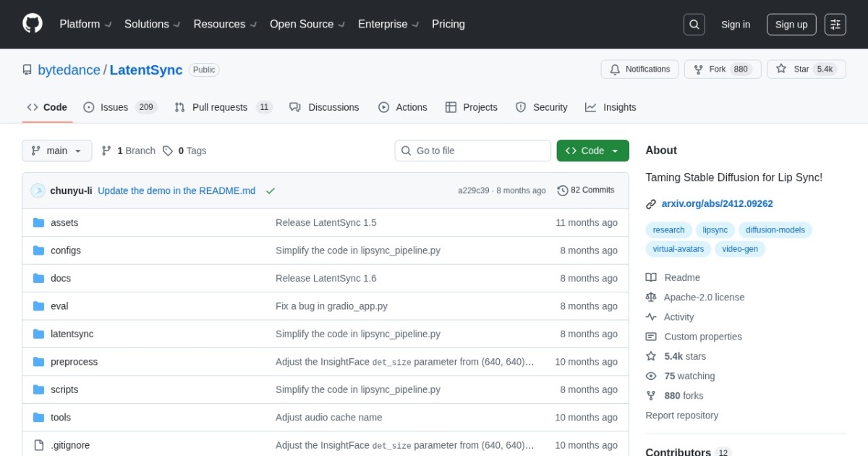
Task: Click the assets folder icon
Action: (38, 222)
